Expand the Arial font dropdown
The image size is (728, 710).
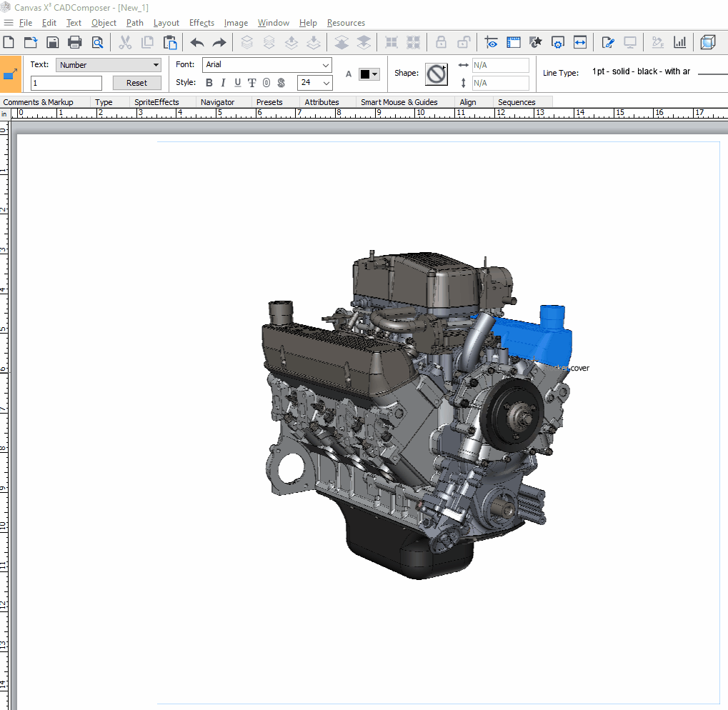point(326,65)
